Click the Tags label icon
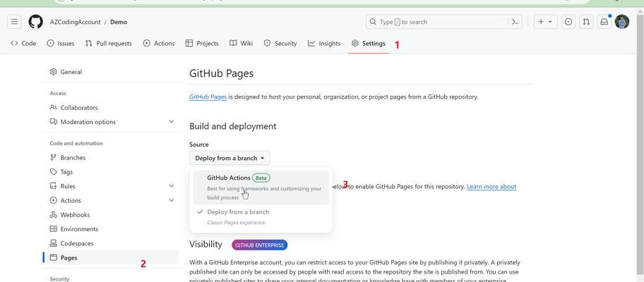 pos(53,172)
